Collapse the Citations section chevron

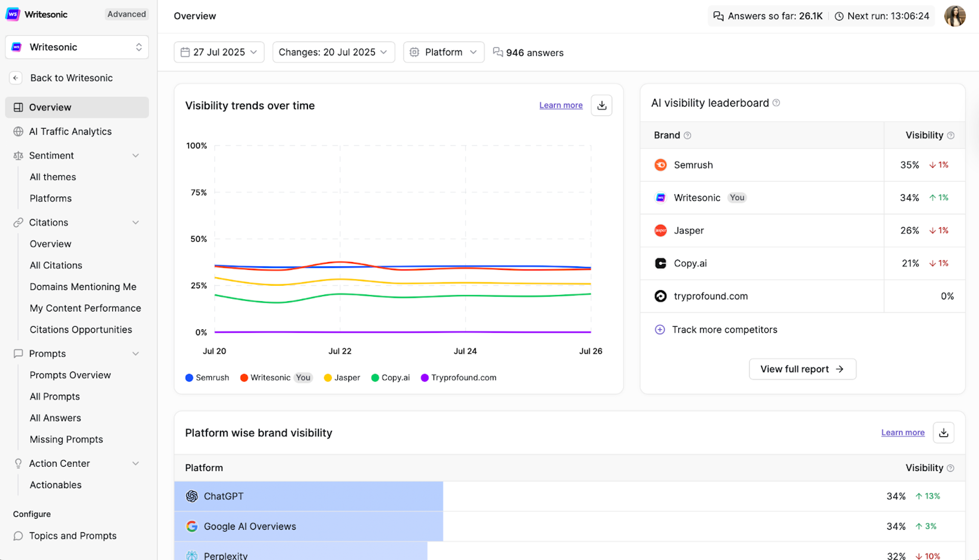[x=136, y=223]
